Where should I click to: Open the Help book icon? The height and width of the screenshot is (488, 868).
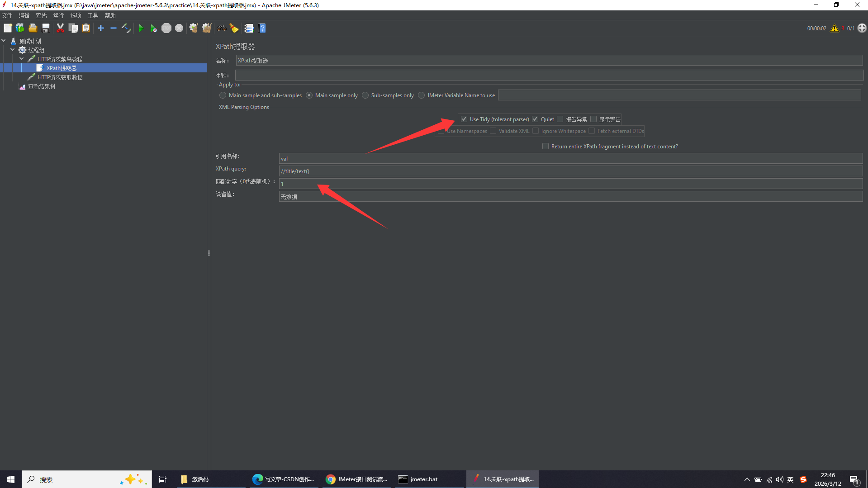[x=262, y=28]
